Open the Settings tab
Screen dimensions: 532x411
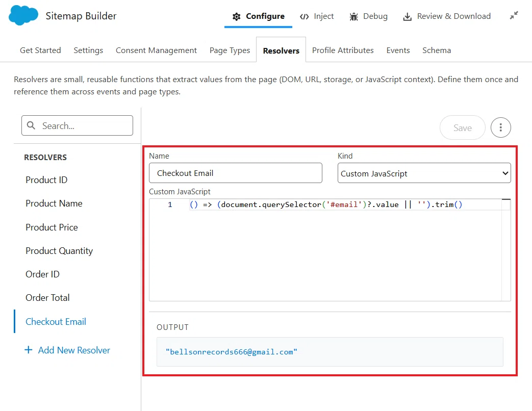(88, 50)
